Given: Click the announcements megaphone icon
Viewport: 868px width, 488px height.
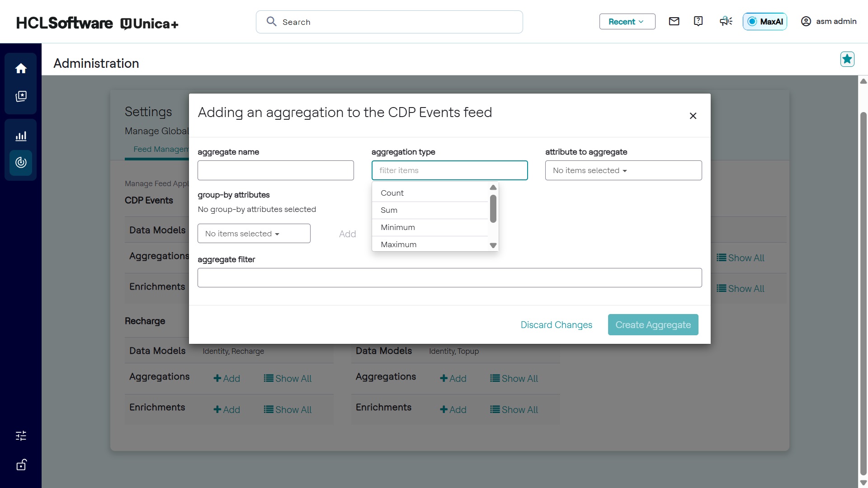Looking at the screenshot, I should click(726, 21).
